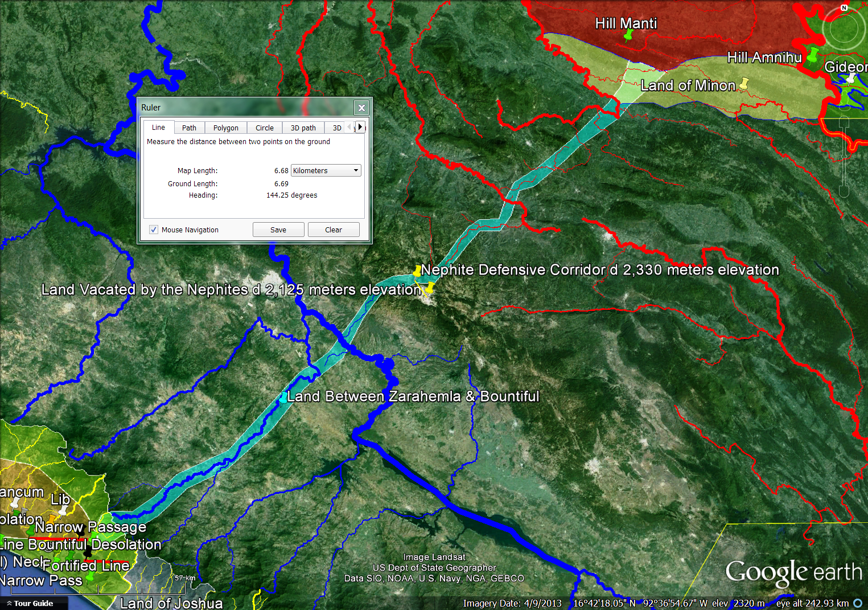Zoom out with slider's bottom minus end

844,191
